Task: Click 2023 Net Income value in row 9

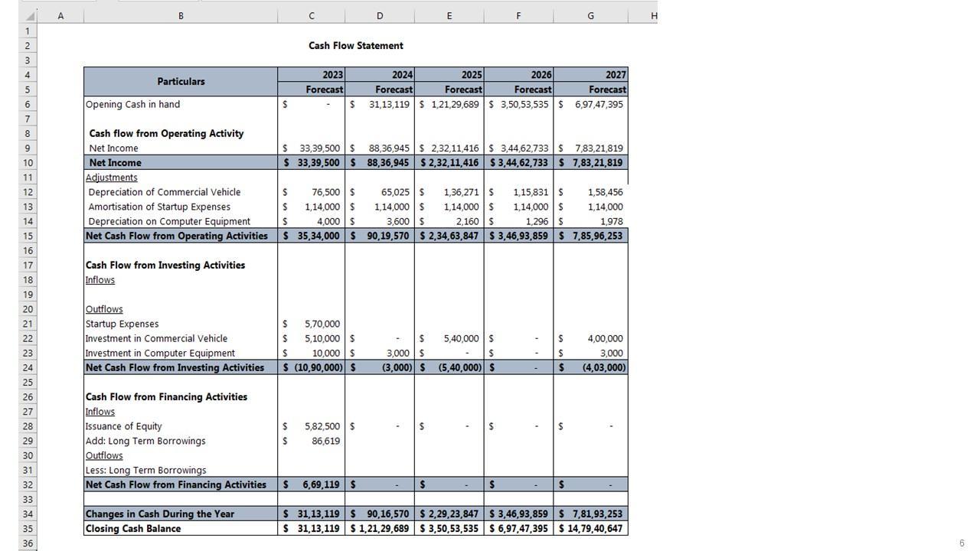Action: click(312, 148)
